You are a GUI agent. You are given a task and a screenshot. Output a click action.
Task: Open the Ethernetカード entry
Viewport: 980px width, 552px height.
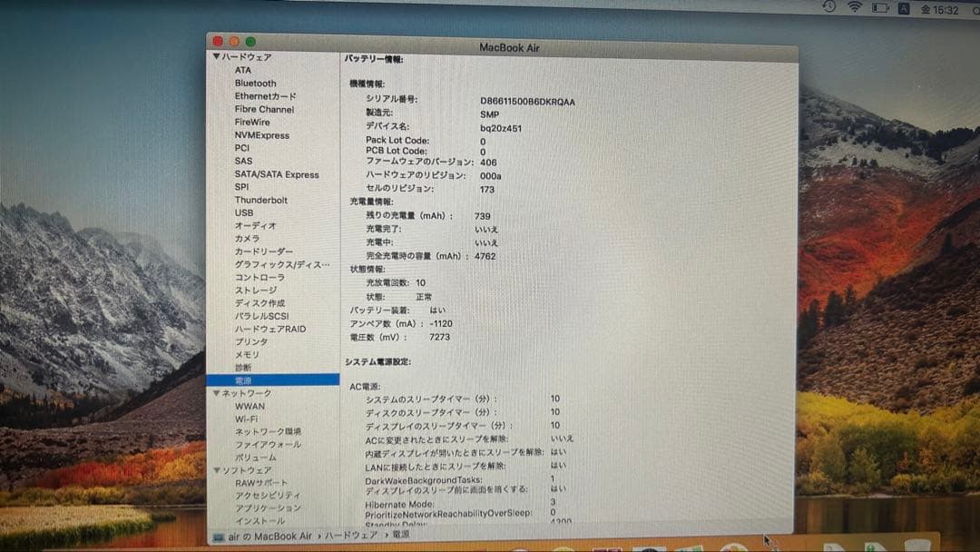click(x=265, y=96)
